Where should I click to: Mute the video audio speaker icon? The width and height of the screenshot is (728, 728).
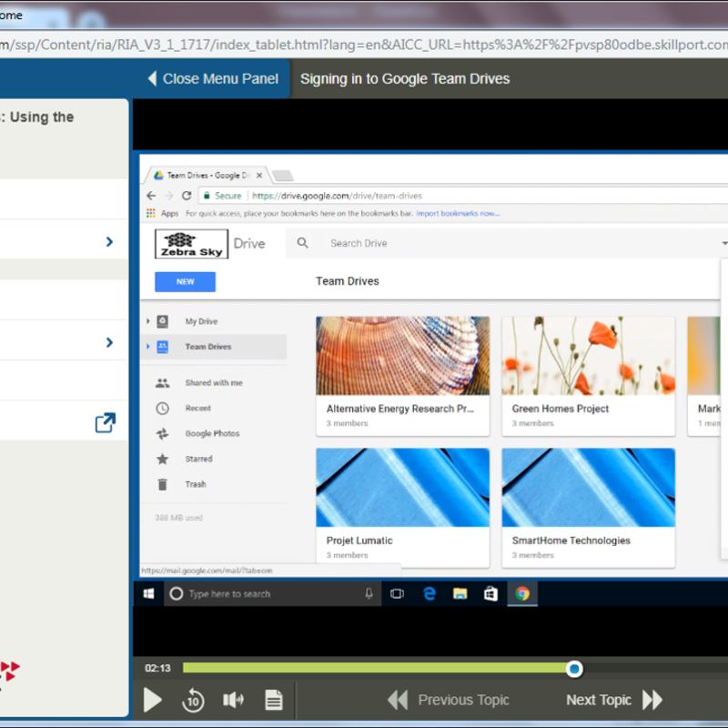233,700
